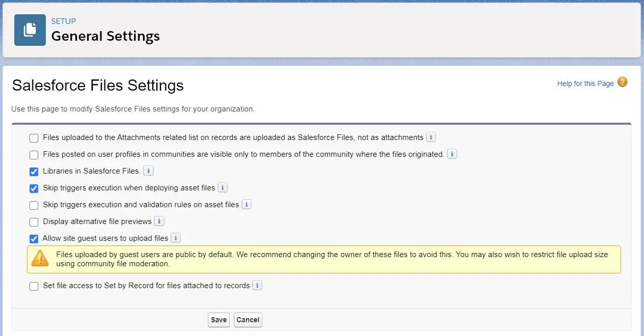This screenshot has width=644, height=336.
Task: Check Set file access to Set by Record
Action: [x=34, y=286]
